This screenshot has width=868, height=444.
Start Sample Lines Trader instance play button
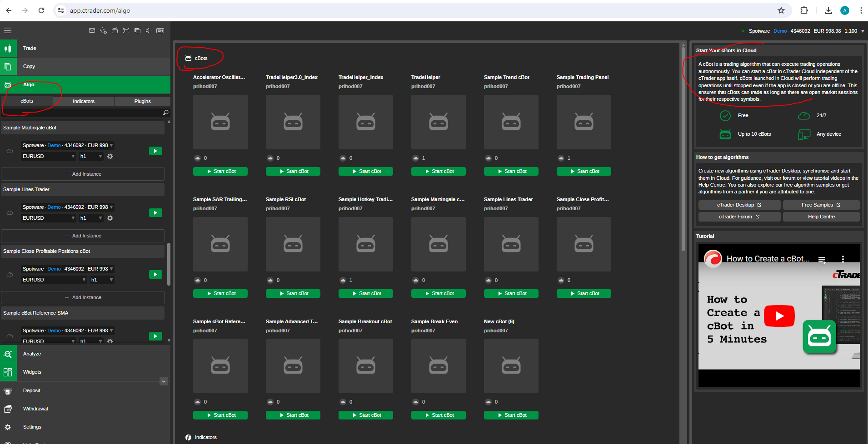click(155, 212)
